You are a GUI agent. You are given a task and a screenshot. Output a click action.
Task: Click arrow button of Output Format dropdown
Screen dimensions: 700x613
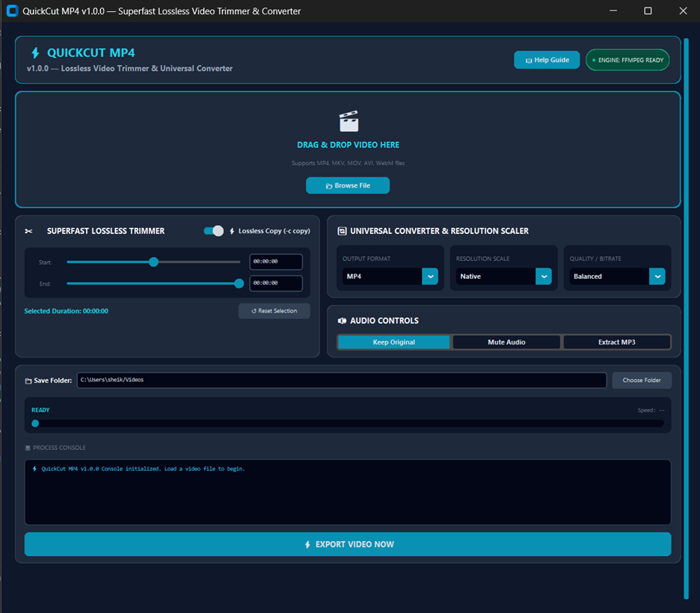point(430,276)
